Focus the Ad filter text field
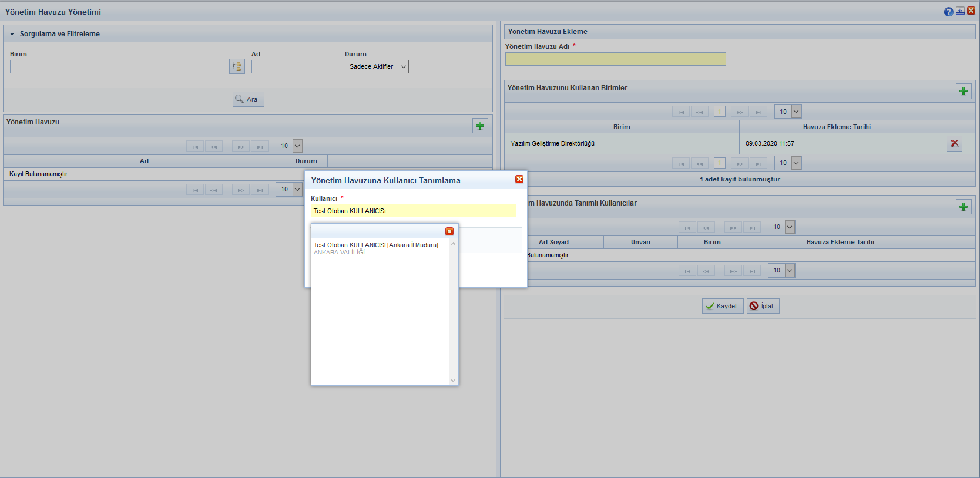Viewport: 980px width, 478px height. coord(294,67)
